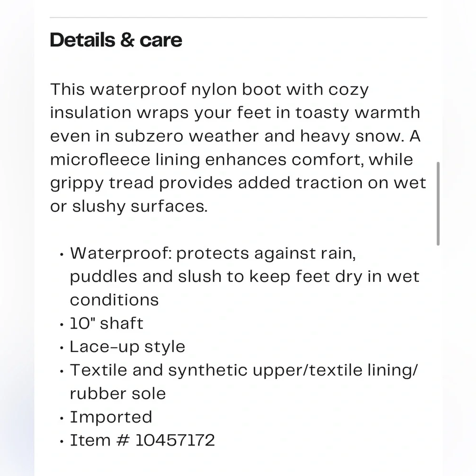Click the toasty warmth phrase
476x476 pixels.
(358, 113)
